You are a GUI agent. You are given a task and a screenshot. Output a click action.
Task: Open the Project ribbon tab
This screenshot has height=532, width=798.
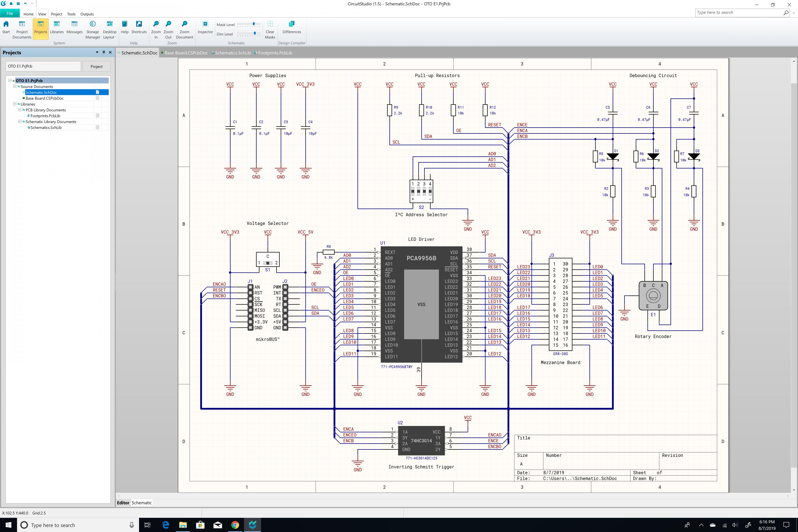56,14
